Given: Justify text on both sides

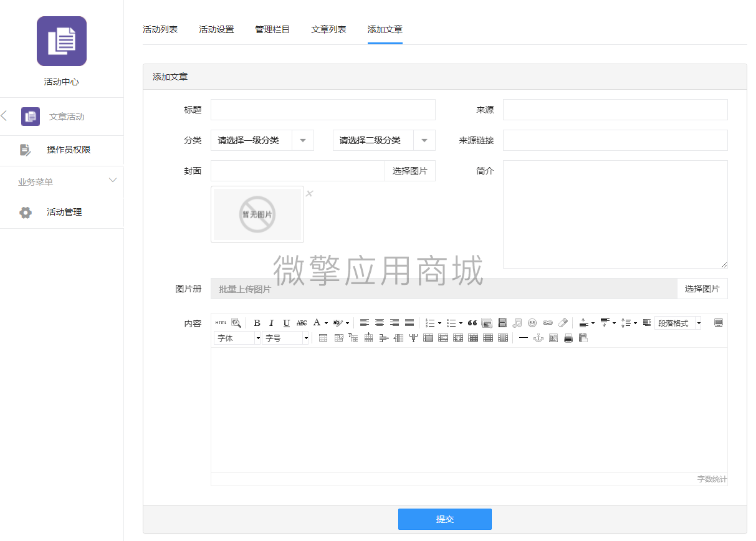Looking at the screenshot, I should coord(409,323).
